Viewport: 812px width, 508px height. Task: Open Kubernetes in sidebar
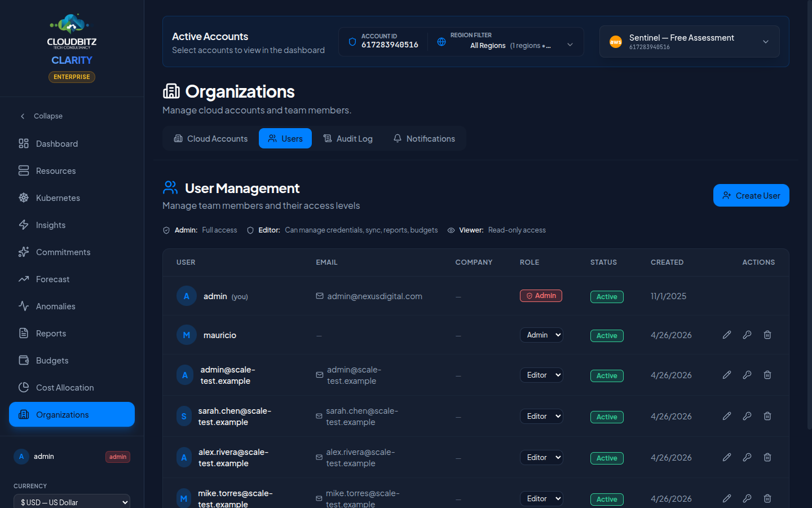[72, 198]
